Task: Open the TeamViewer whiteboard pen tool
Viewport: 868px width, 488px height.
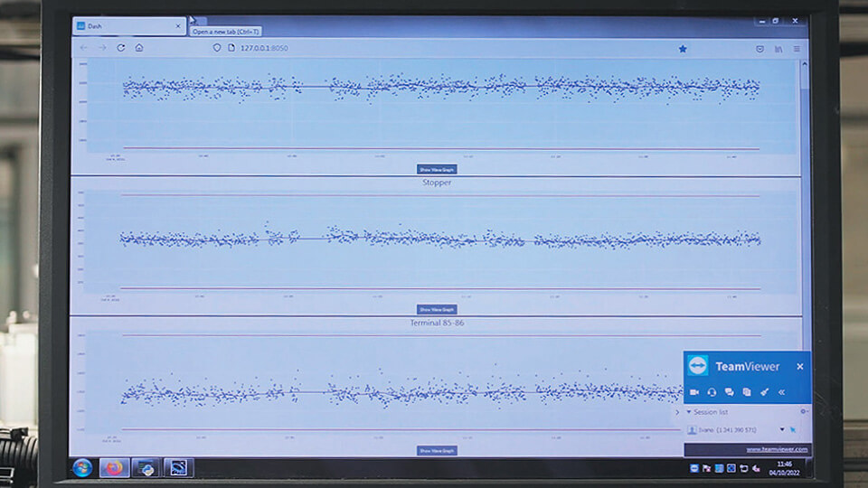Action: coord(765,391)
